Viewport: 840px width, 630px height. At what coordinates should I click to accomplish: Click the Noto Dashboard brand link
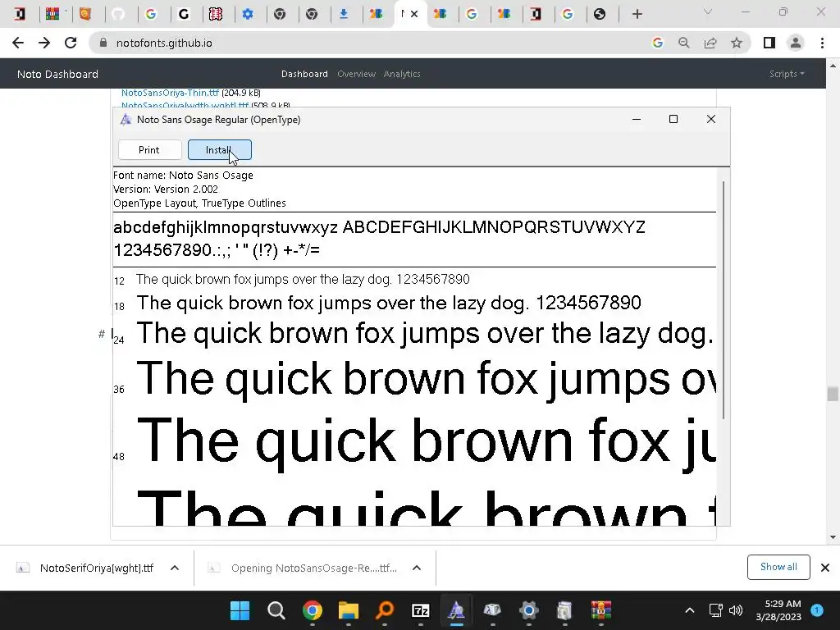point(58,74)
